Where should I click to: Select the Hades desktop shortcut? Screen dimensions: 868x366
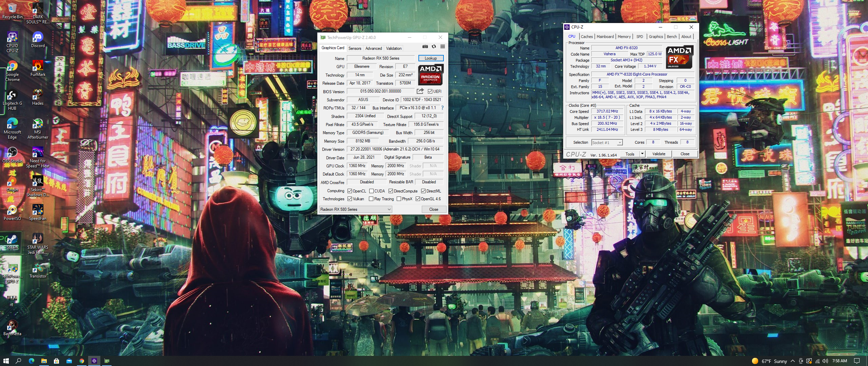[x=38, y=98]
